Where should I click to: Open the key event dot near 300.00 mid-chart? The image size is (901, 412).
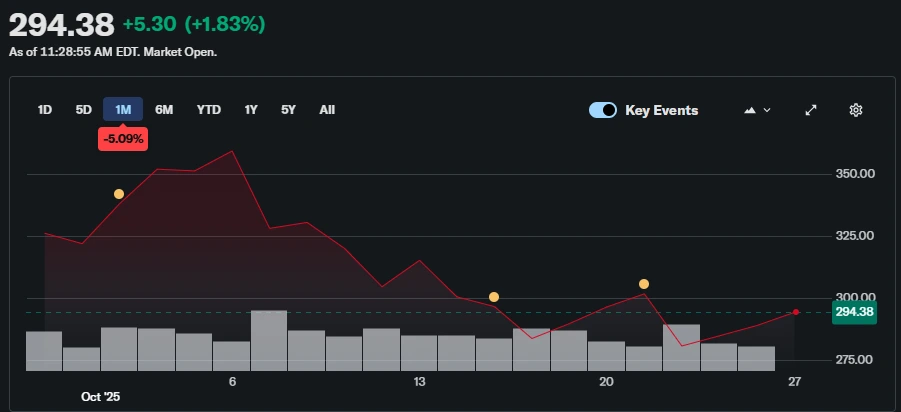pos(494,297)
